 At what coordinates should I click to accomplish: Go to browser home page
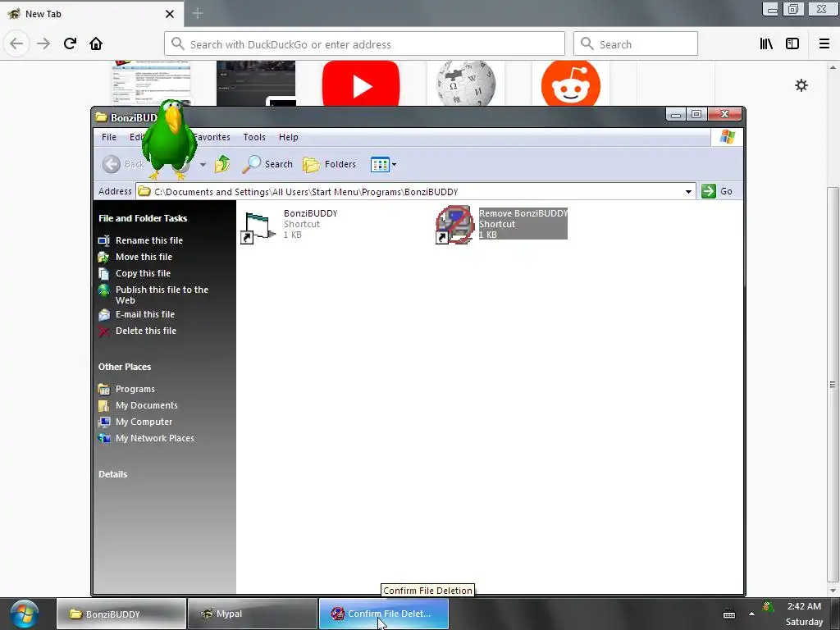(96, 43)
